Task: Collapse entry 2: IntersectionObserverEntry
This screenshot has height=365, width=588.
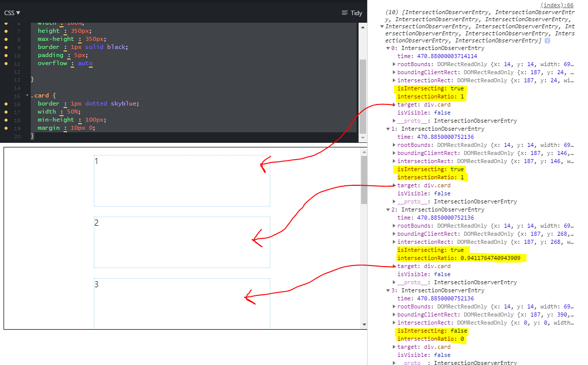Action: point(388,210)
